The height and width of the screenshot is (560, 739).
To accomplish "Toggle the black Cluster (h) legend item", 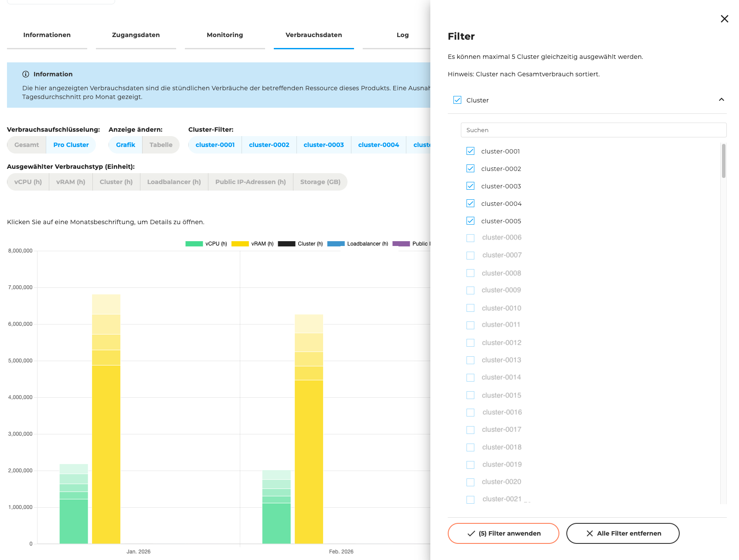I will [300, 244].
